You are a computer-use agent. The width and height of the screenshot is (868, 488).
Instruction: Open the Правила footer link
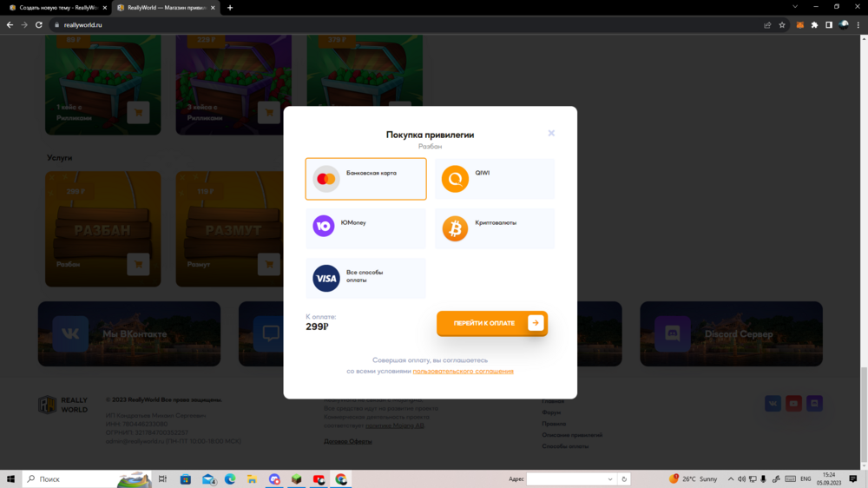coord(554,424)
